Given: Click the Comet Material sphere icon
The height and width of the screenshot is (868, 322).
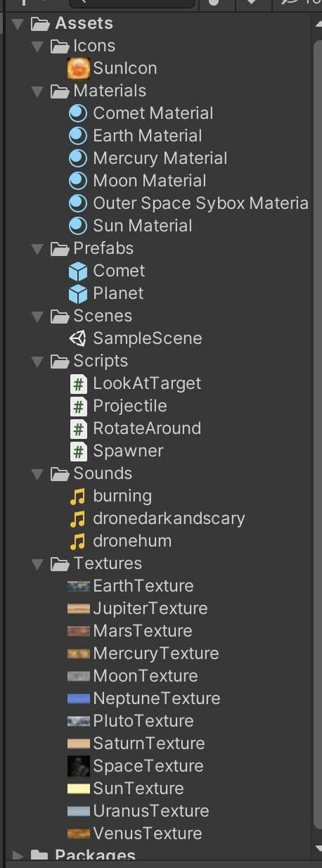Looking at the screenshot, I should [78, 113].
